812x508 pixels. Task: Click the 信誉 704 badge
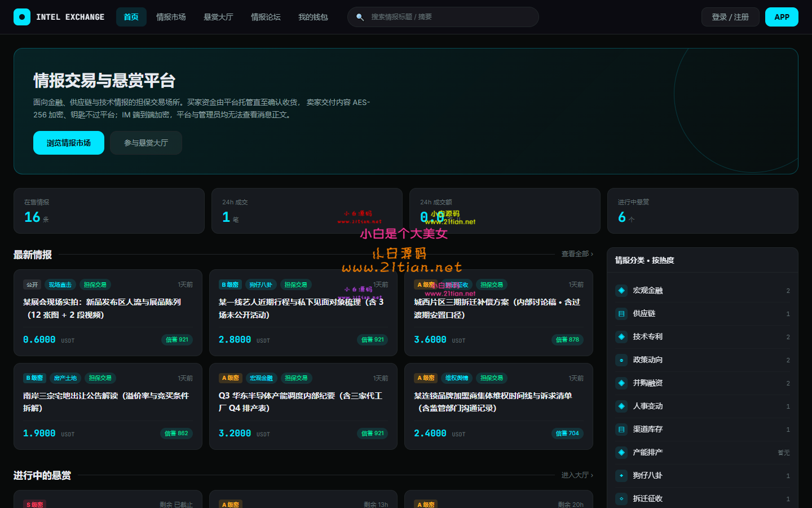point(567,433)
